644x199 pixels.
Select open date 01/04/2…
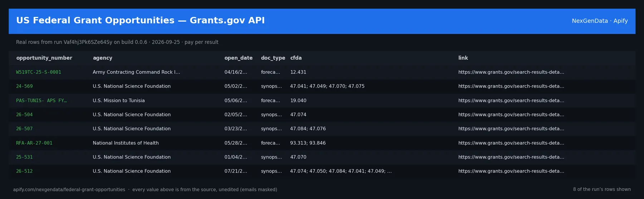pos(236,157)
